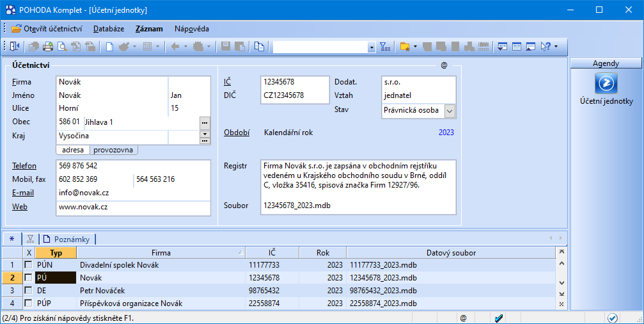Click the blue copy record pages icon
The width and height of the screenshot is (644, 324).
tap(259, 47)
